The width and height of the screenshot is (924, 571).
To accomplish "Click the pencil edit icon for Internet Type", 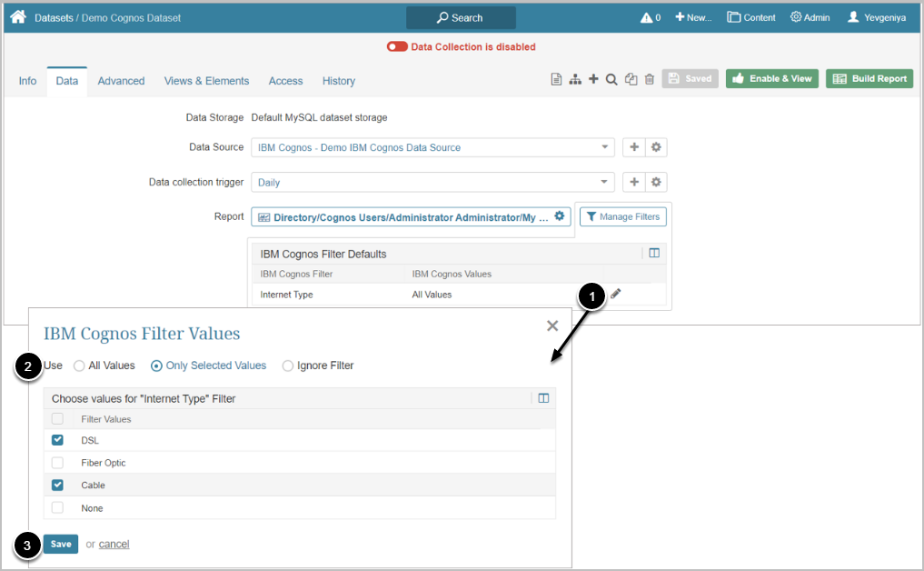I will [615, 294].
